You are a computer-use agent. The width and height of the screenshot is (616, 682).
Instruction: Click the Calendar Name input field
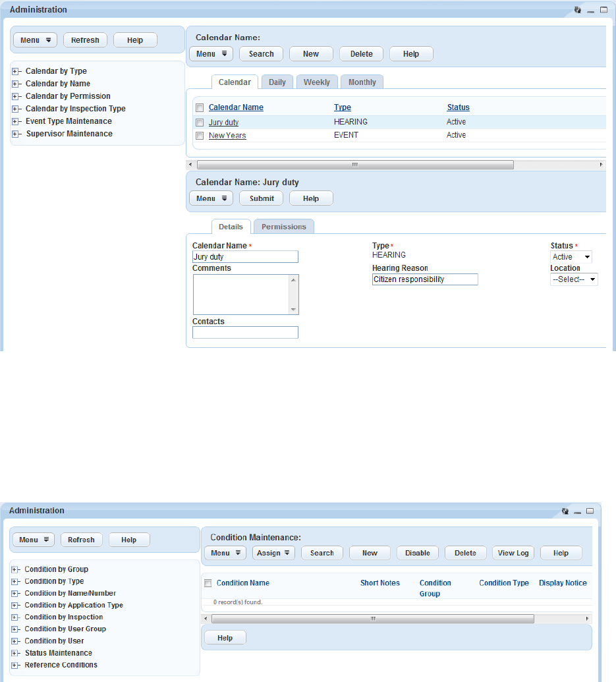[245, 256]
